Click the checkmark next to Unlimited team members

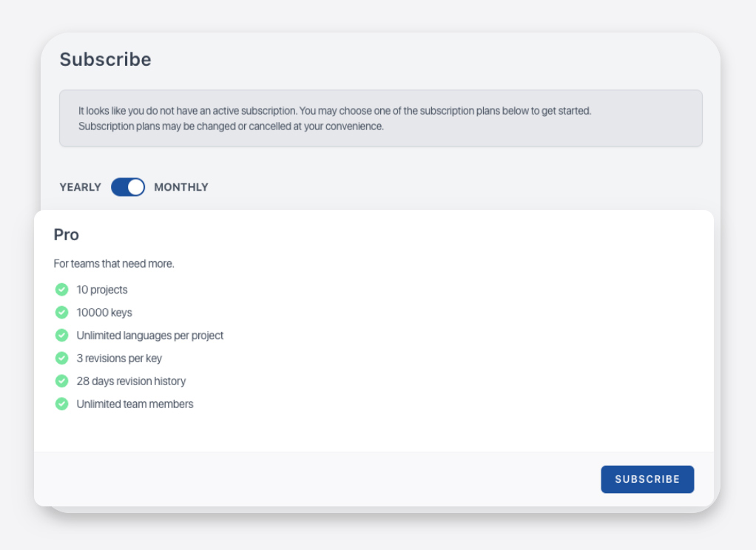(62, 404)
